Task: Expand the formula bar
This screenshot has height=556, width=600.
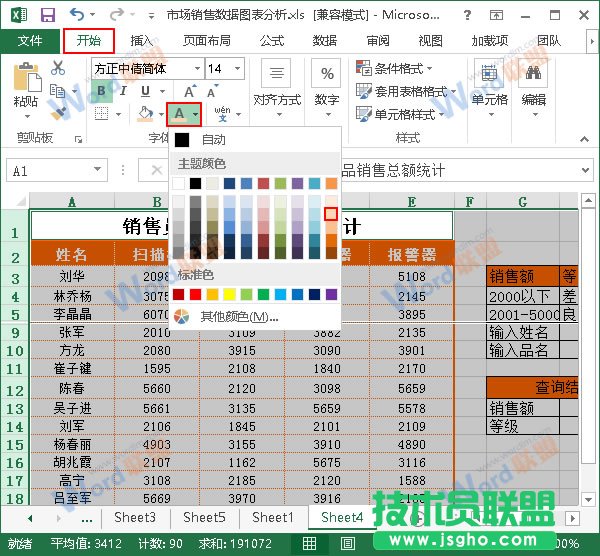Action: click(585, 170)
